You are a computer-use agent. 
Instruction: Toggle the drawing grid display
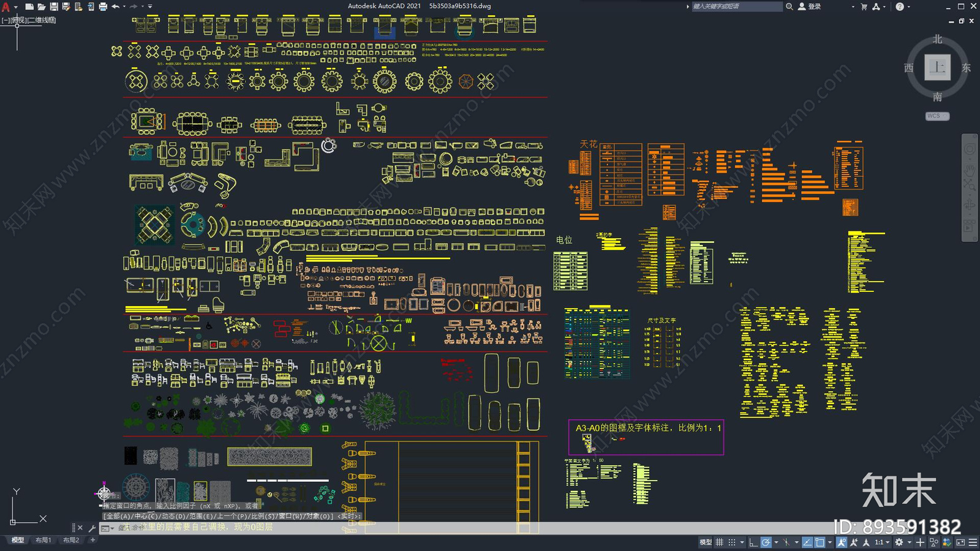point(719,542)
